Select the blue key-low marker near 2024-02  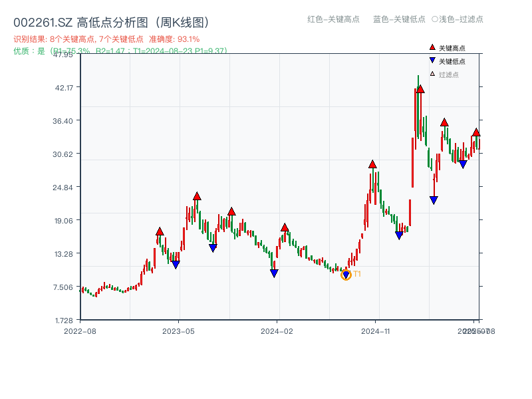pyautogui.click(x=273, y=272)
